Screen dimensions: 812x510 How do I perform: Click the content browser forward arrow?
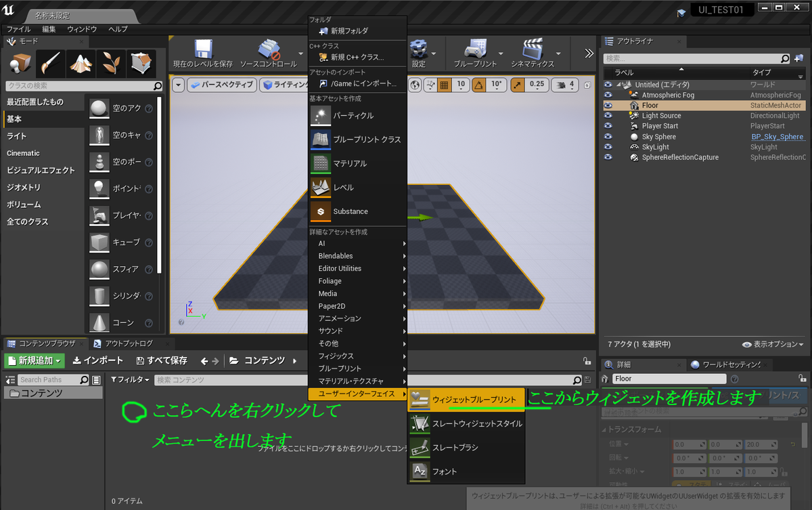pyautogui.click(x=216, y=361)
